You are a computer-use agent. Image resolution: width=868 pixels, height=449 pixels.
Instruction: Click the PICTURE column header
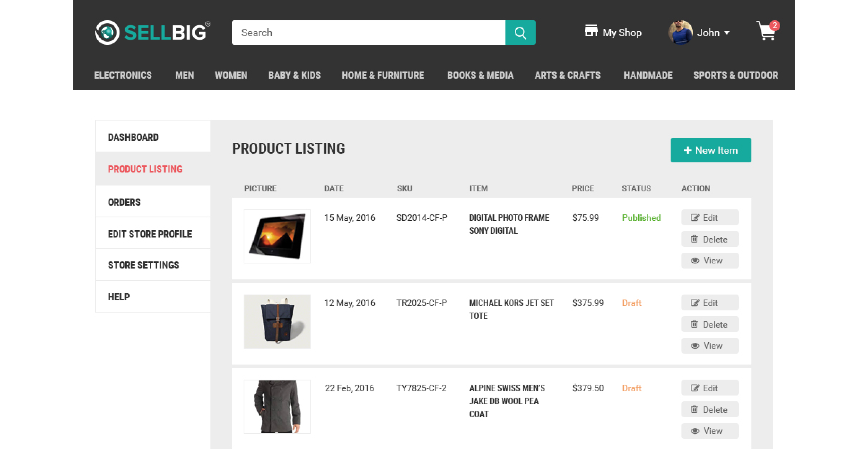click(260, 188)
